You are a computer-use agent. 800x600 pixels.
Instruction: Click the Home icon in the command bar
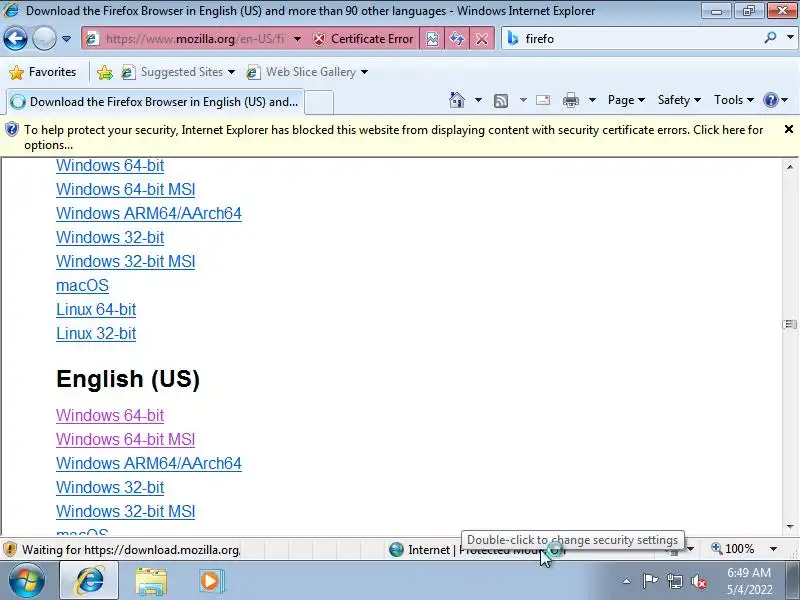[x=457, y=100]
